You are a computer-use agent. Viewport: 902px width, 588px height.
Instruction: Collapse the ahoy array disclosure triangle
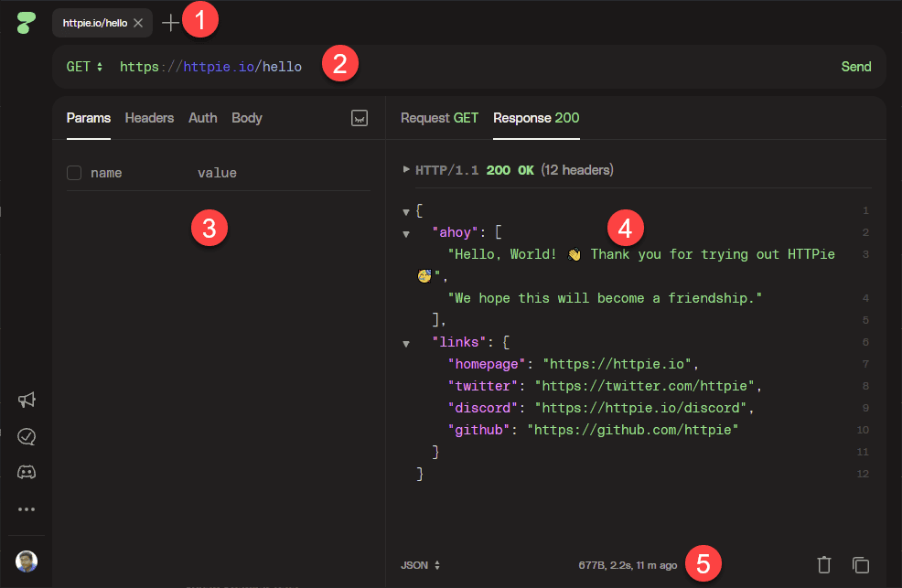coord(405,233)
